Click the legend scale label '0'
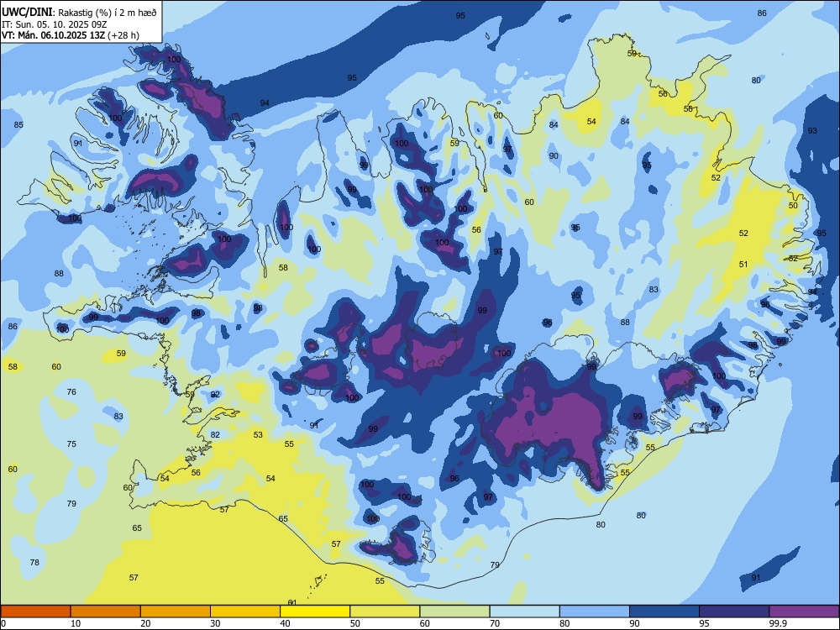The height and width of the screenshot is (630, 840). (x=3, y=623)
